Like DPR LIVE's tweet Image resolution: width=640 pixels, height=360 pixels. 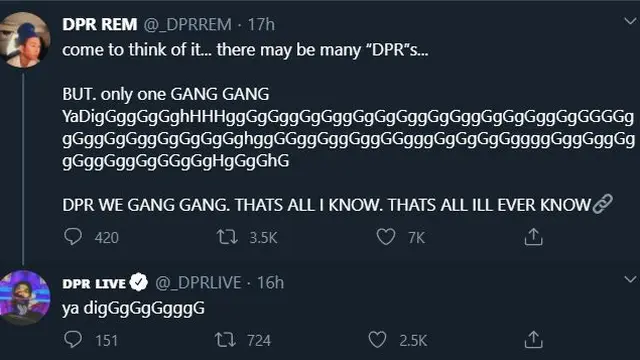pyautogui.click(x=377, y=340)
